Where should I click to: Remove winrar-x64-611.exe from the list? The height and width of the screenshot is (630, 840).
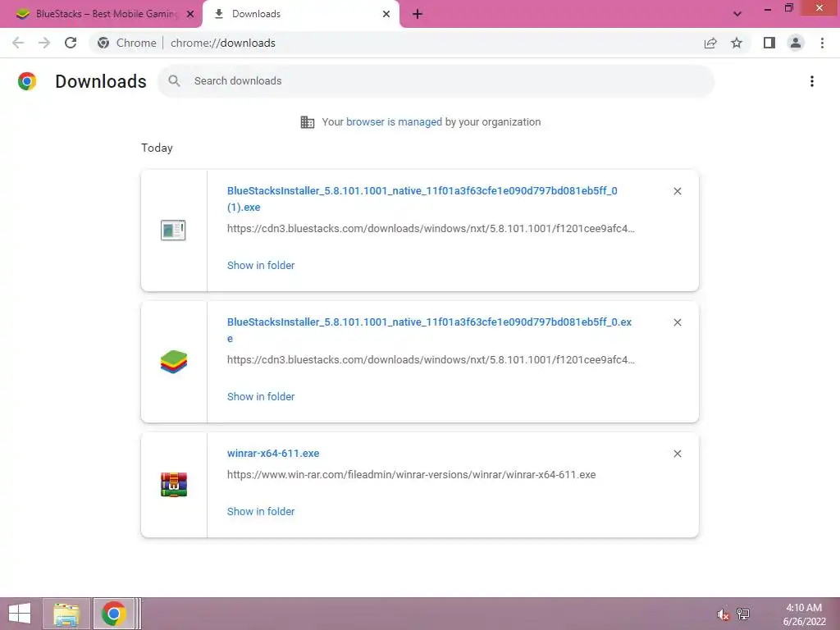click(677, 454)
